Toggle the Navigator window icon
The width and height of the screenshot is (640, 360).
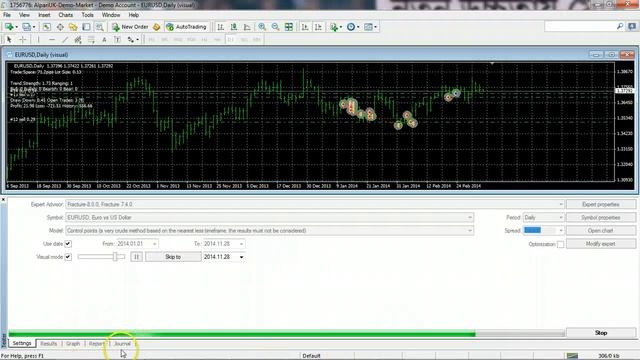click(73, 27)
